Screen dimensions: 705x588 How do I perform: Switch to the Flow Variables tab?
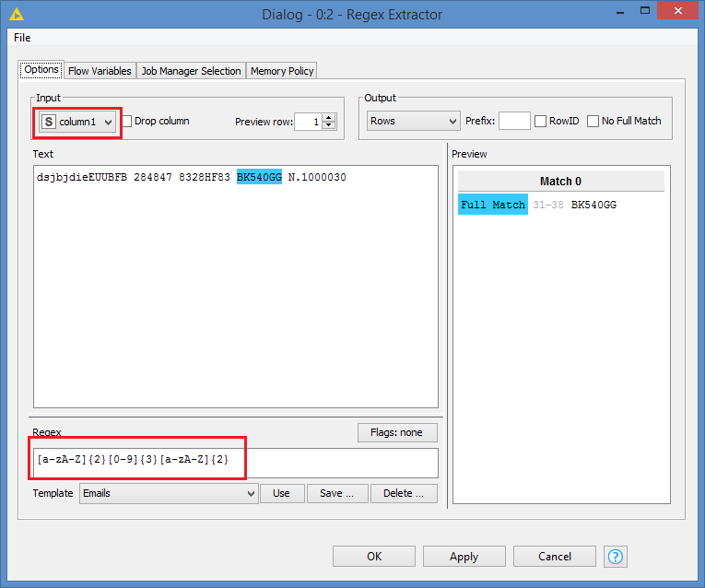coord(100,71)
